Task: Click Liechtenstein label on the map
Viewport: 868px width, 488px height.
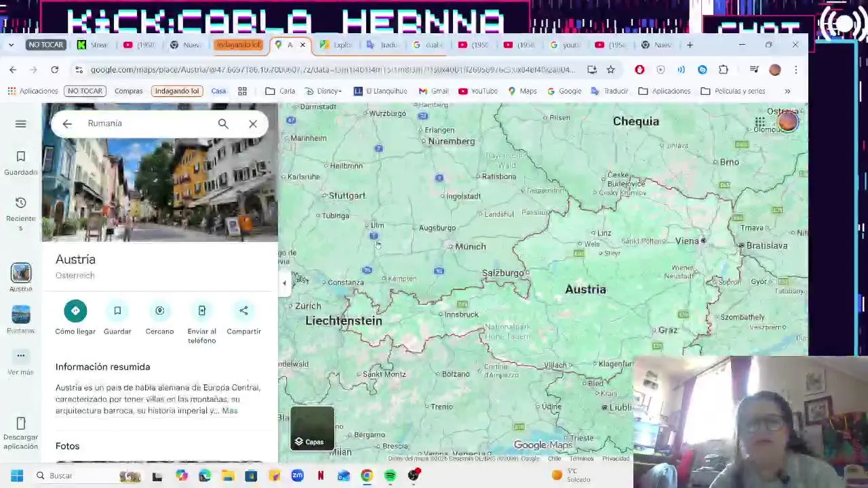Action: tap(344, 321)
